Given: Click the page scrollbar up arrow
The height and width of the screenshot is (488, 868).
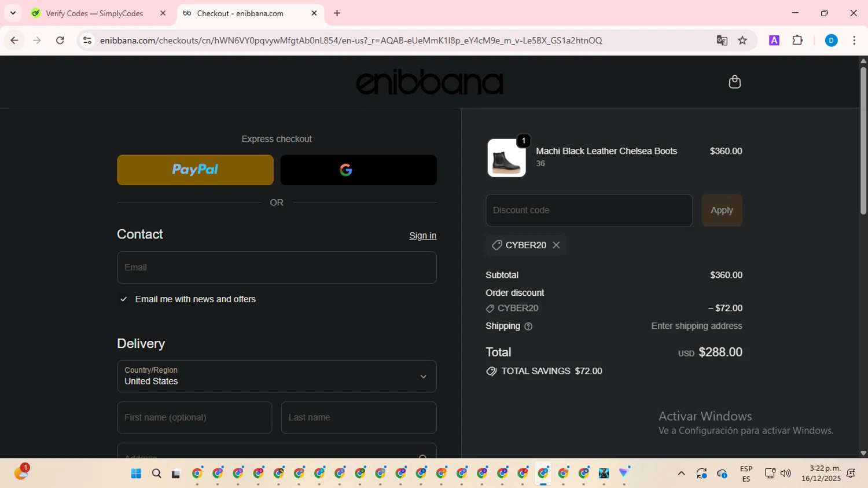Looking at the screenshot, I should pyautogui.click(x=863, y=60).
